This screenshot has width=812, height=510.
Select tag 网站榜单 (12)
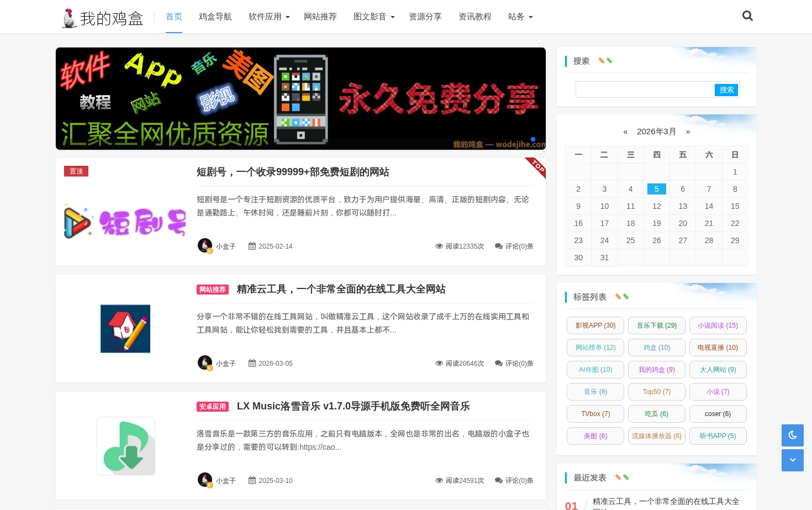(x=595, y=348)
